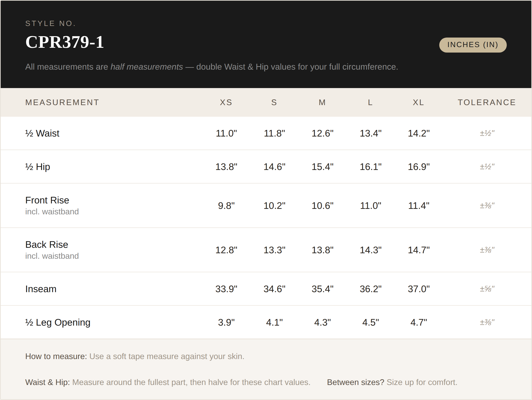
Task: Click ½ Leg Opening L value 4.5"
Action: point(370,322)
